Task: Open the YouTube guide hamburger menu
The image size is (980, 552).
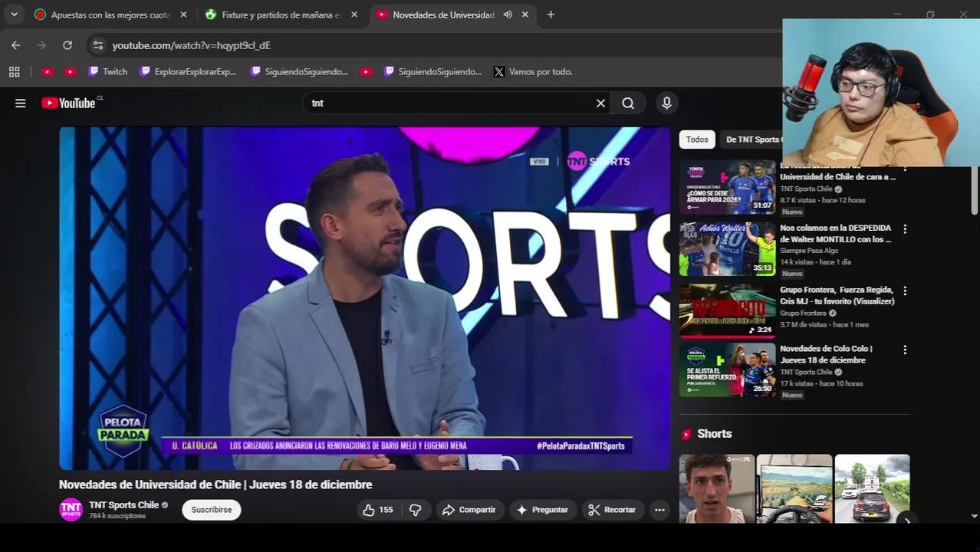Action: click(21, 103)
